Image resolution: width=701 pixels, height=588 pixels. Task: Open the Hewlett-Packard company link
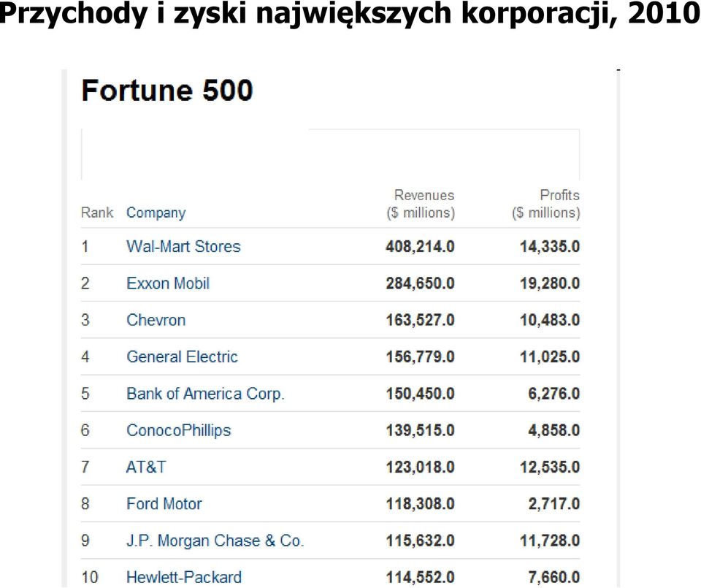pos(184,577)
